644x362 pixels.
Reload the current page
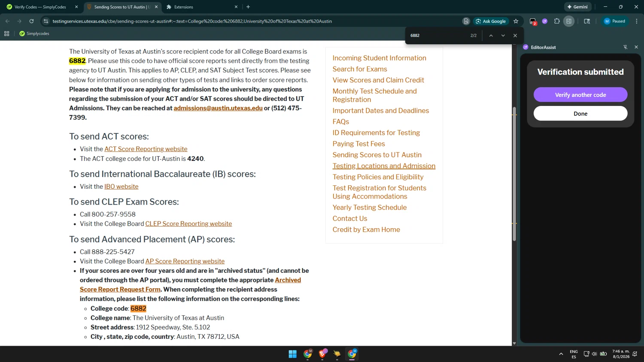coord(31,21)
